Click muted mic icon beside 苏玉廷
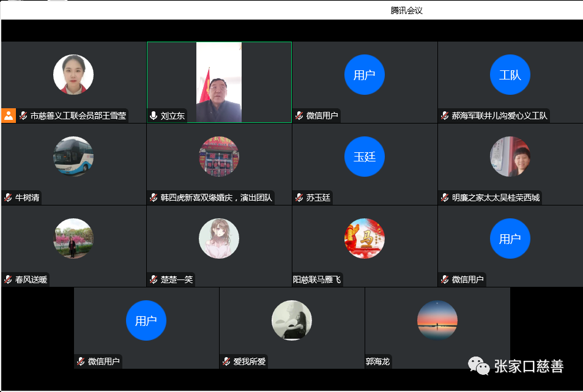583x392 pixels. [299, 198]
